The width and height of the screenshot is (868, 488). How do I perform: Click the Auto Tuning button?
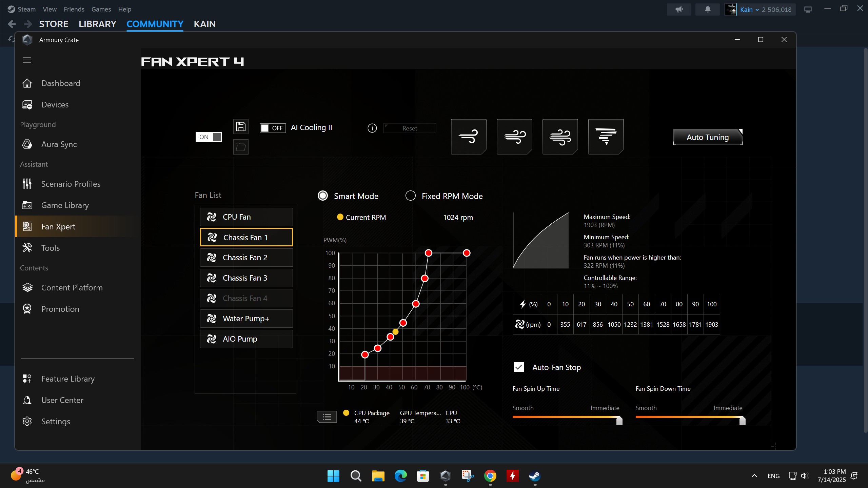pyautogui.click(x=708, y=137)
